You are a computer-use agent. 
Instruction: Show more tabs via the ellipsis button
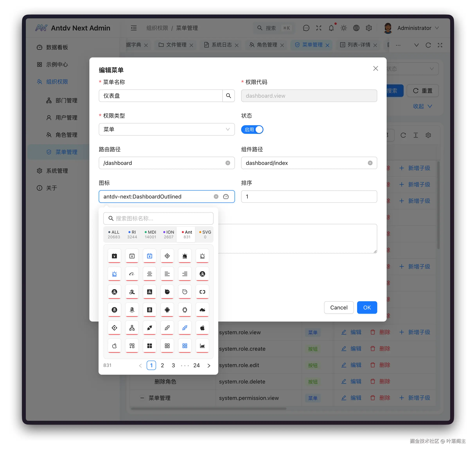[398, 45]
